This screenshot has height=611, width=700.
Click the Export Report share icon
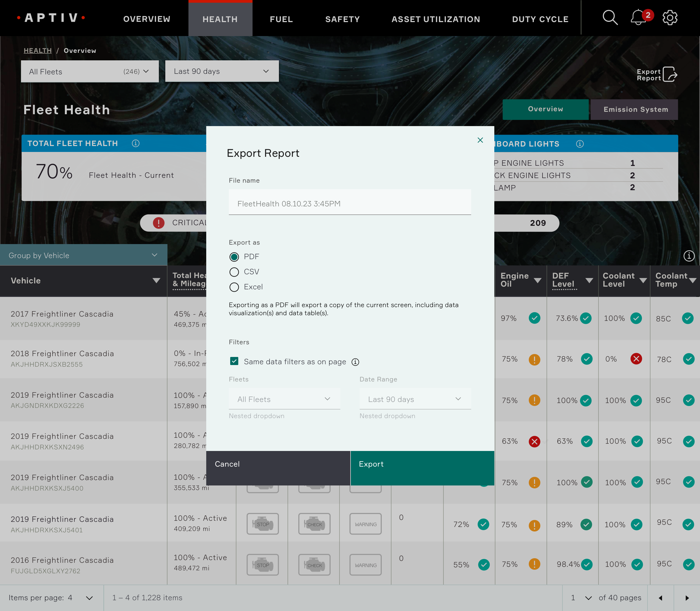(670, 74)
